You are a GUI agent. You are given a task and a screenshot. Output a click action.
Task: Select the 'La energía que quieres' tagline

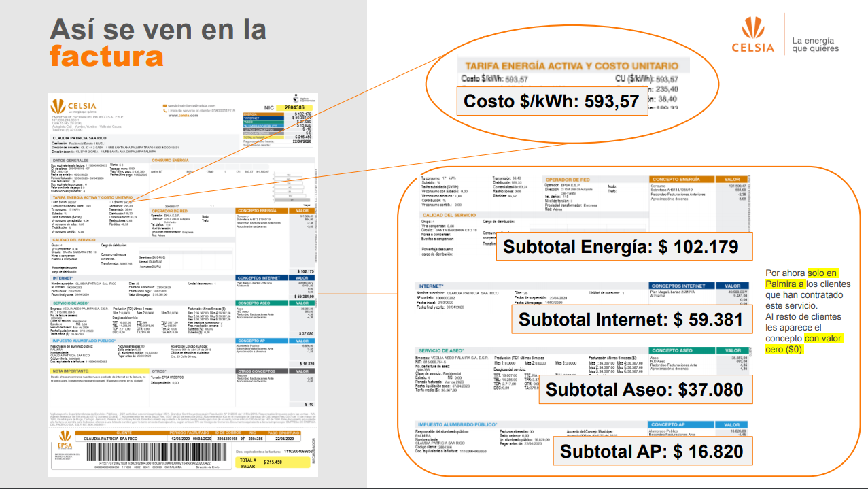[815, 44]
